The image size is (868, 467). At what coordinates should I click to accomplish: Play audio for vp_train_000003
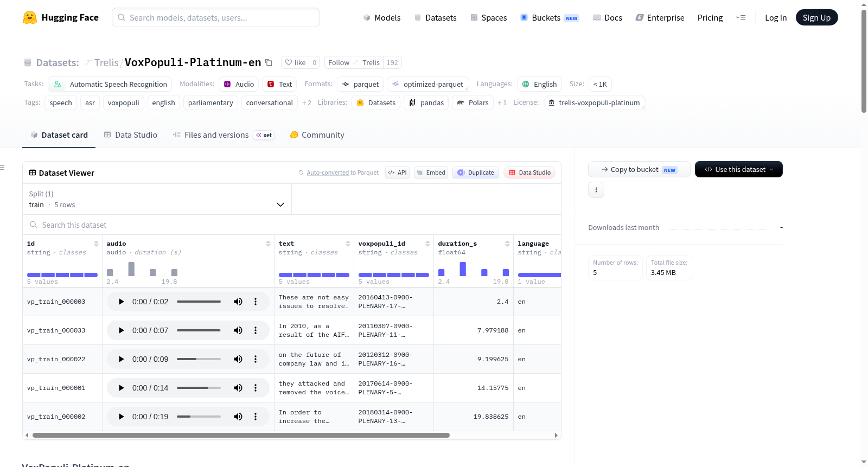[121, 302]
